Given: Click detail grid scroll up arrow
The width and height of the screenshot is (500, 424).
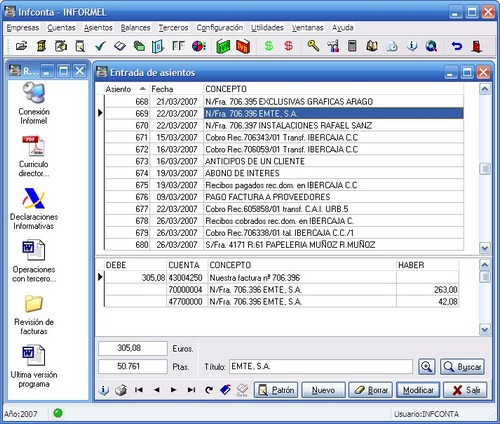Looking at the screenshot, I should tap(485, 265).
